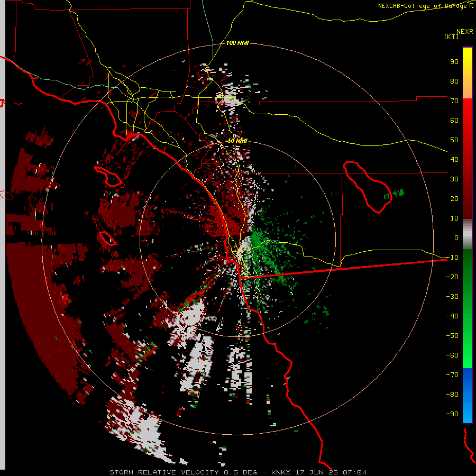Click the gray zero-velocity segment of the color bar
Viewport: 476px width, 476px height.
467,234
